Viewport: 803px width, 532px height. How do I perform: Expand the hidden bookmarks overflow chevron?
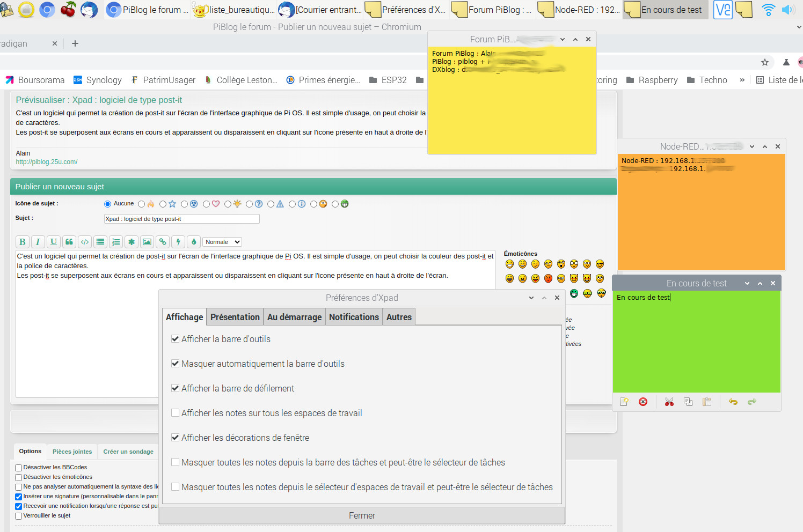(x=742, y=80)
